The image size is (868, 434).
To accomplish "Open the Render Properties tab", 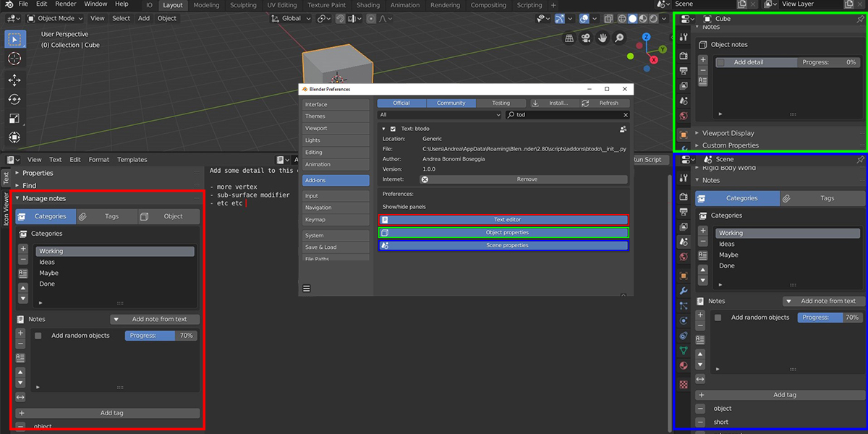I will (684, 196).
